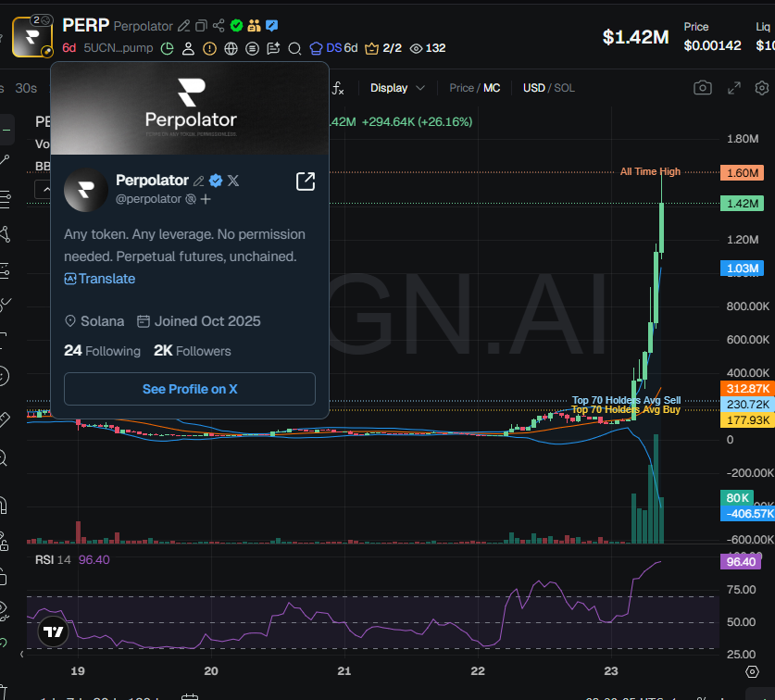Open chart settings with the gear icon

[x=764, y=87]
